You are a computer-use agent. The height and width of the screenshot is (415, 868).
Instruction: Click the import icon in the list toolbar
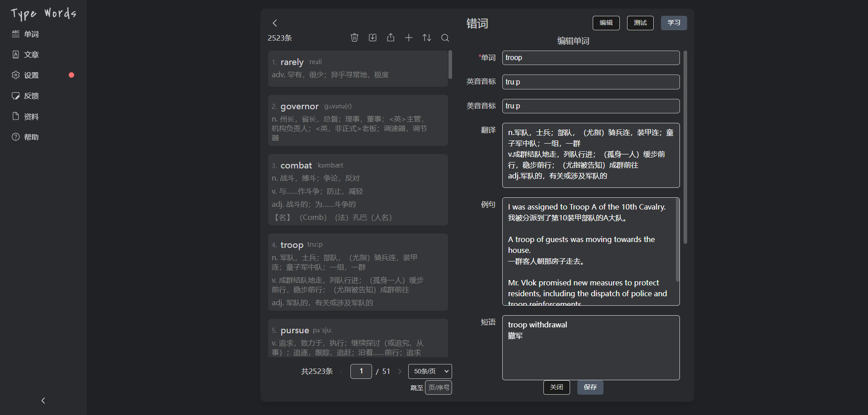373,37
